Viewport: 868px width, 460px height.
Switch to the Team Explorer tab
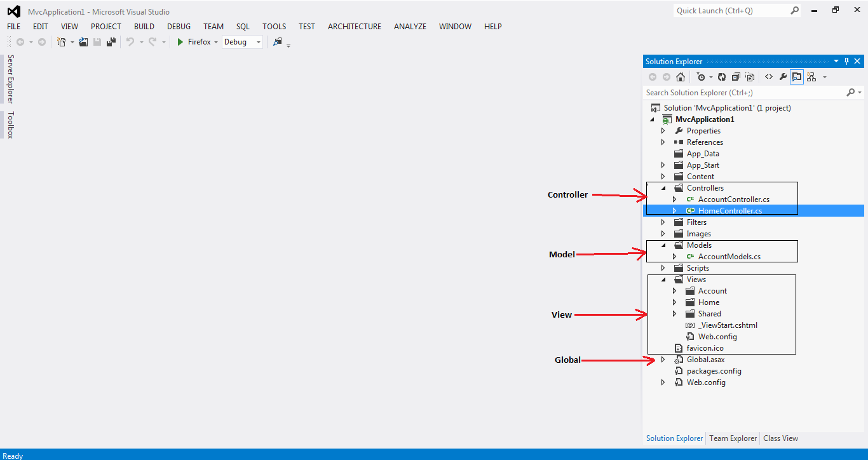point(732,438)
